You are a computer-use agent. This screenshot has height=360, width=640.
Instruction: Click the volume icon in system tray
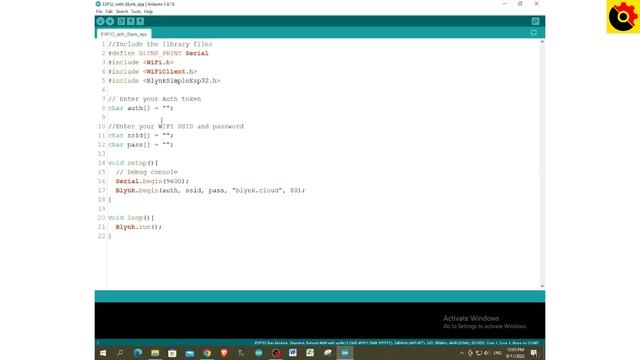[486, 353]
